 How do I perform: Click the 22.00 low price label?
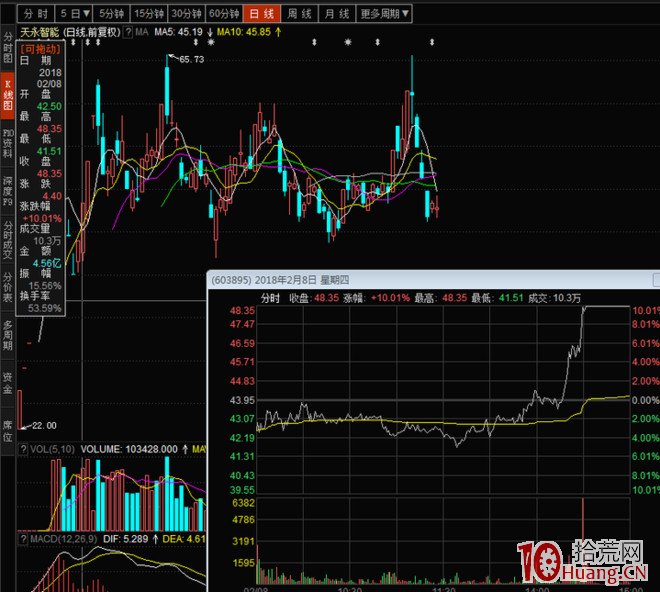coord(44,426)
